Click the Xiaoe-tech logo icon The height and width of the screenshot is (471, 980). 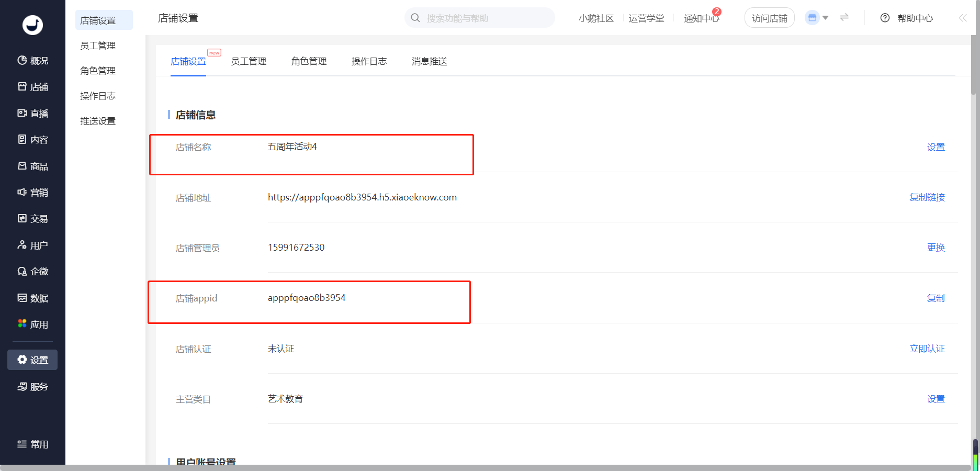[32, 25]
